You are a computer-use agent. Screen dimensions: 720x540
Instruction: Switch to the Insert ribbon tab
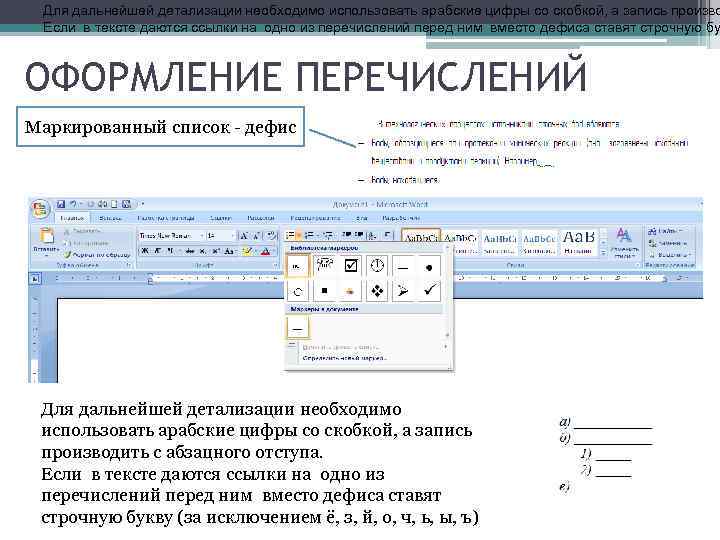coord(110,218)
